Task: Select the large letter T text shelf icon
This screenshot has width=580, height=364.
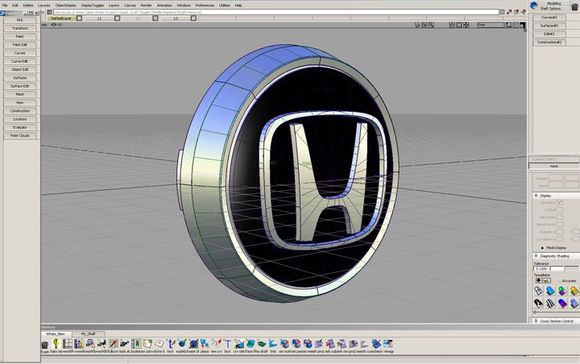Action: coord(228,344)
